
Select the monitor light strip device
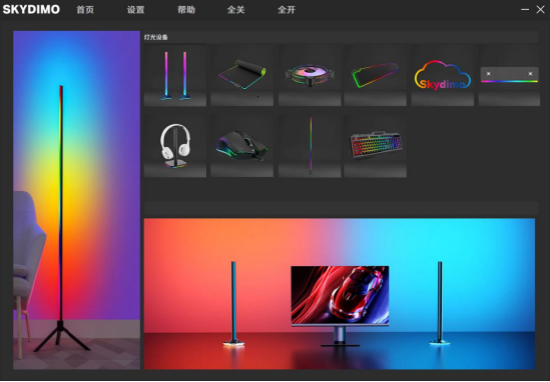pyautogui.click(x=509, y=75)
